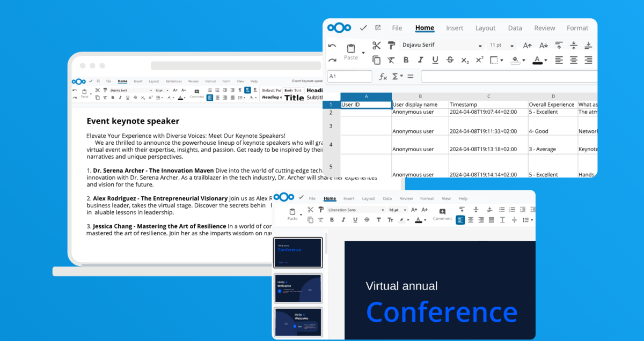Image resolution: width=644 pixels, height=341 pixels.
Task: Apply underline formatting in the Writer toolbar
Action: pyautogui.click(x=127, y=98)
